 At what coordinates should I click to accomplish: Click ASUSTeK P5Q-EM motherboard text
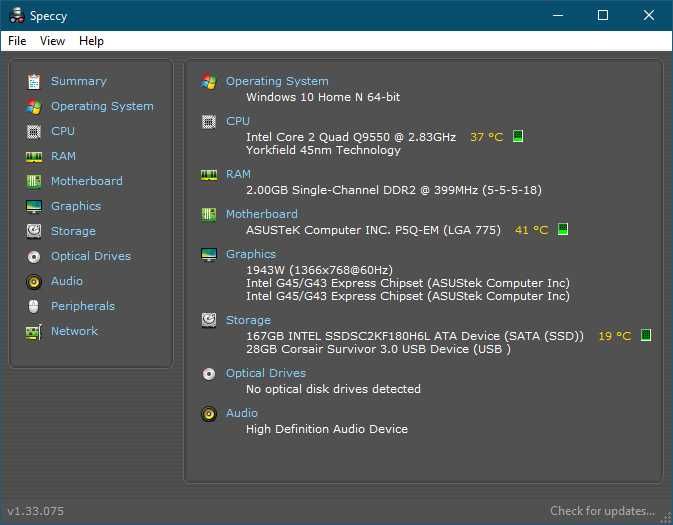click(x=373, y=230)
